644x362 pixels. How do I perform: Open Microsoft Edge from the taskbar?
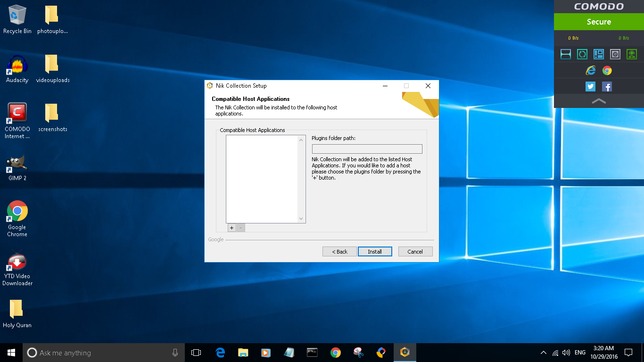pyautogui.click(x=220, y=353)
